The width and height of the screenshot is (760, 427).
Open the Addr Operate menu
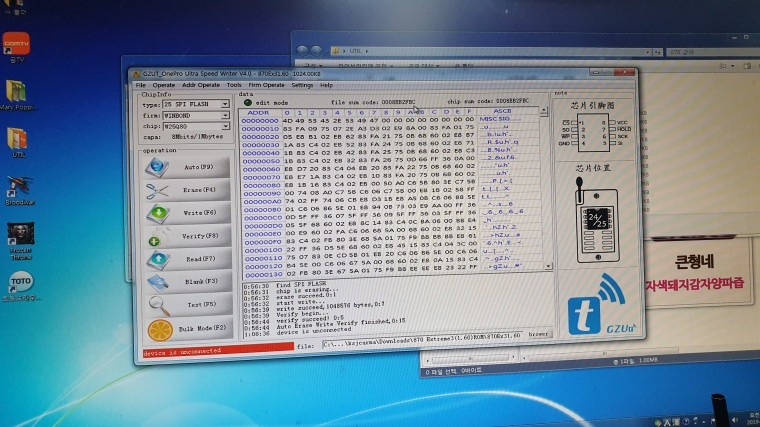pos(201,85)
